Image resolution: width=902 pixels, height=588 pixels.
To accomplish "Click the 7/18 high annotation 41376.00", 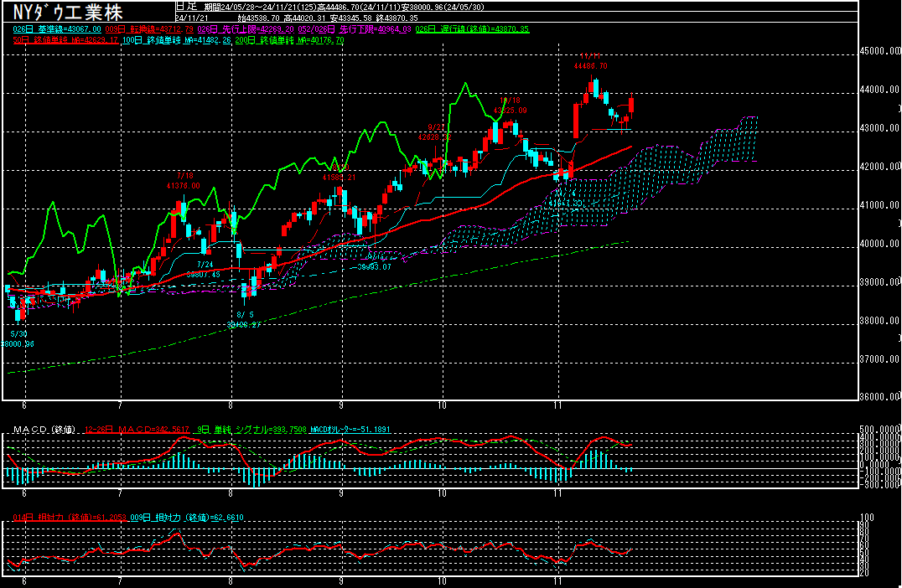I will pos(184,181).
